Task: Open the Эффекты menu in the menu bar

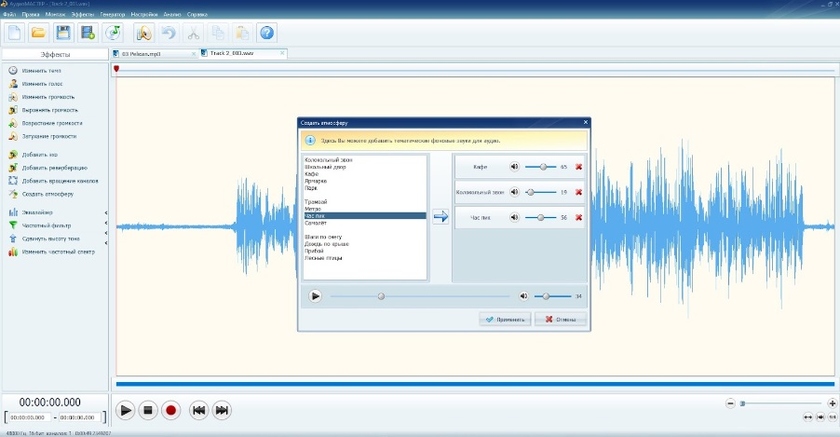Action: 83,15
